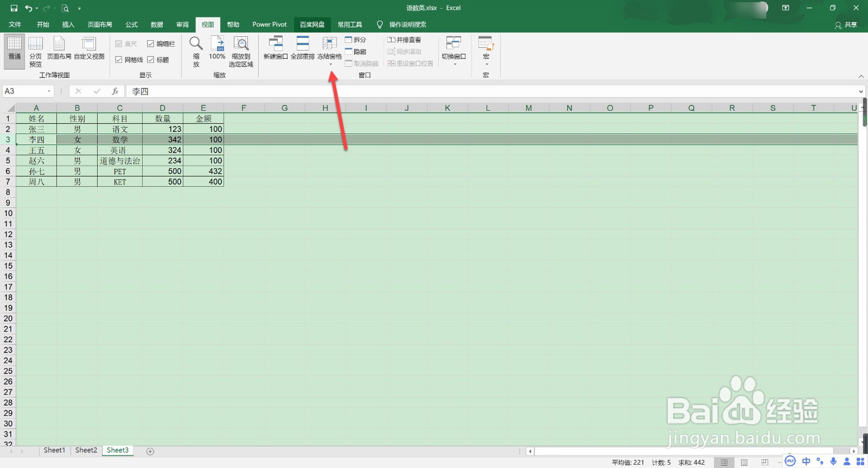Click the 中 input mode icon
This screenshot has height=468, width=868.
click(x=806, y=461)
